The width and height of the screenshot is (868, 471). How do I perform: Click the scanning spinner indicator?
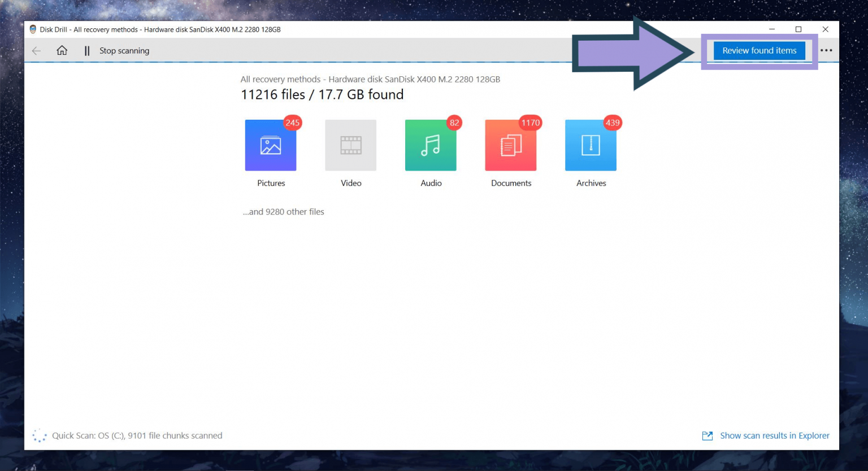39,435
